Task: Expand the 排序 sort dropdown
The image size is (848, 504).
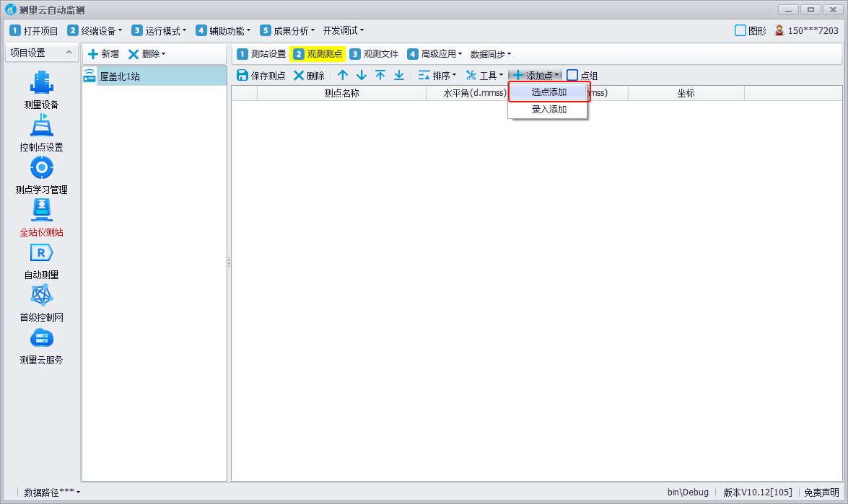Action: (437, 75)
